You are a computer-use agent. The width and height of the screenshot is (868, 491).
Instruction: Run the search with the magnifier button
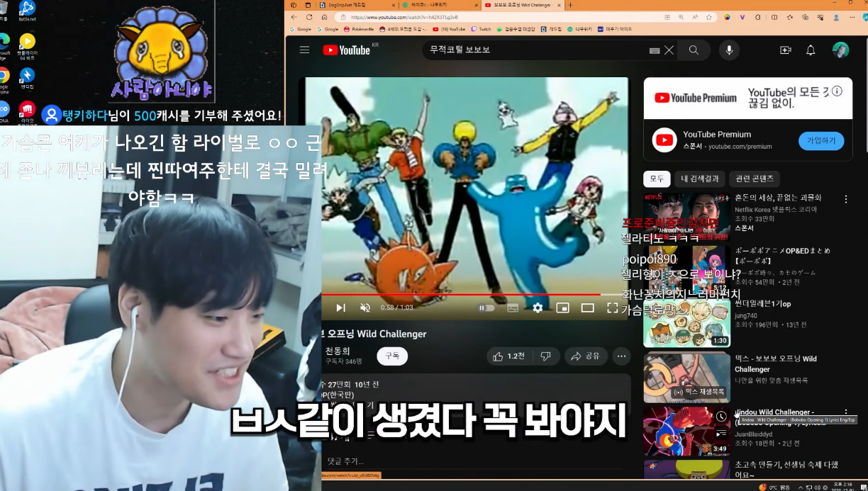tap(694, 50)
